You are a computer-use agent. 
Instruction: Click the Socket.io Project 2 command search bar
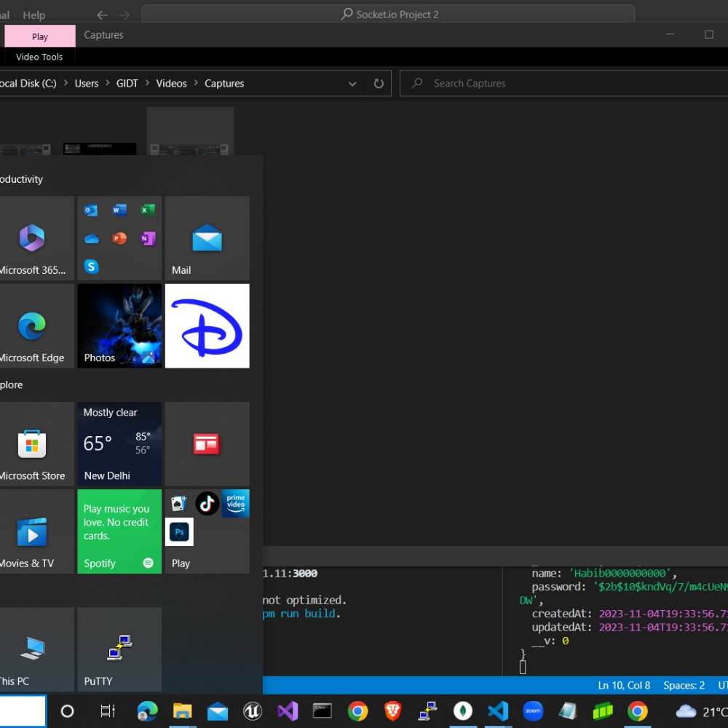[x=388, y=15]
